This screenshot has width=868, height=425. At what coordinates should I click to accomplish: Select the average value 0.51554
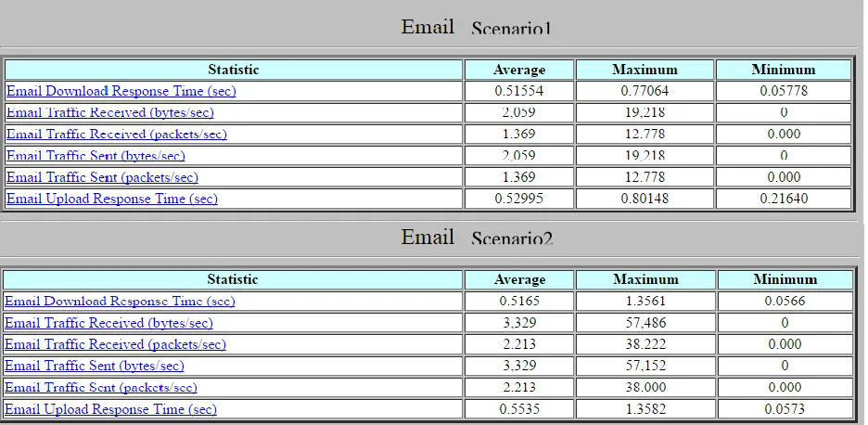point(519,91)
